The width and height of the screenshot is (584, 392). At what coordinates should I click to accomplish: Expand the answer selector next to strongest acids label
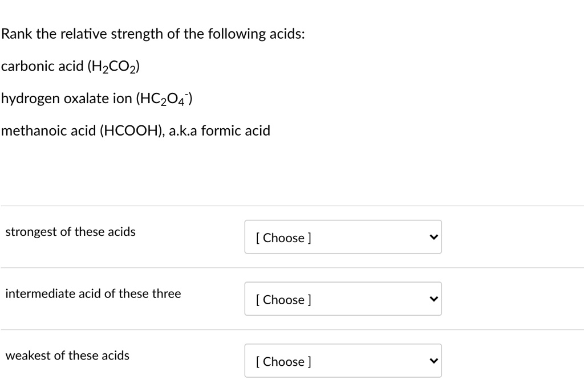[x=342, y=236]
